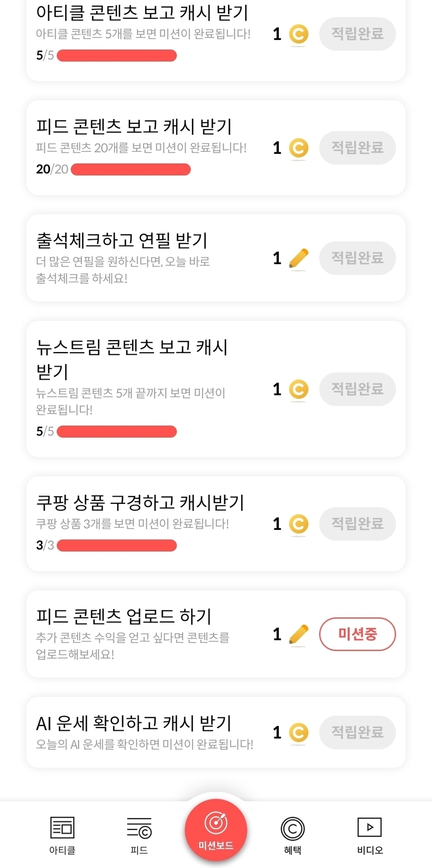
Task: Tap pencil icon for 출석체크 mission
Action: coord(298,258)
